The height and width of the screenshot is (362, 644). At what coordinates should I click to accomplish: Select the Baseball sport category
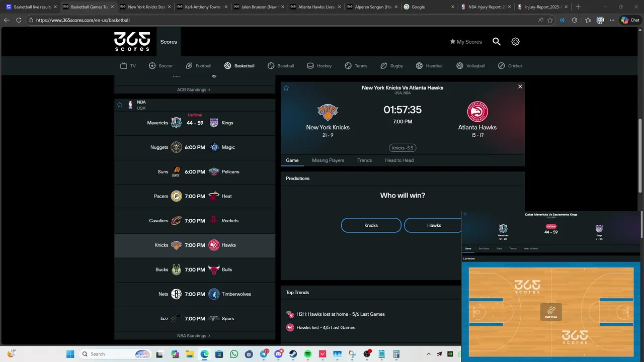pos(280,66)
